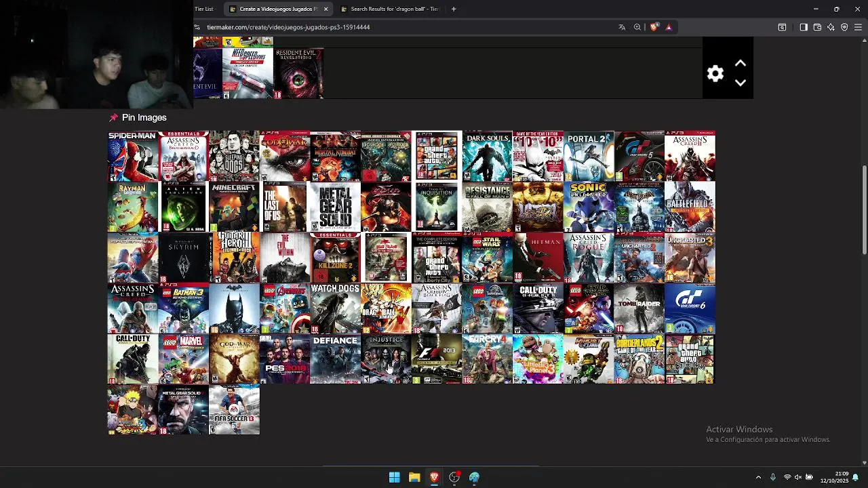Pick GTA San Andreas cover
The width and height of the screenshot is (868, 488).
690,359
